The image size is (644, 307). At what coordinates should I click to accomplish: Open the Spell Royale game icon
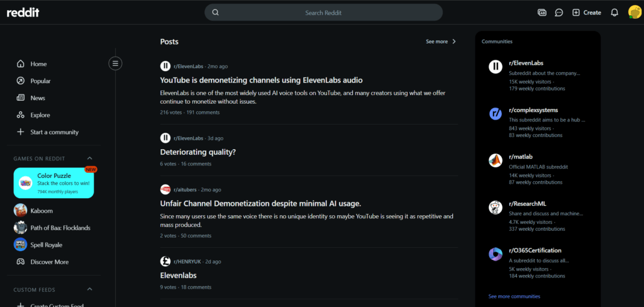[20, 245]
